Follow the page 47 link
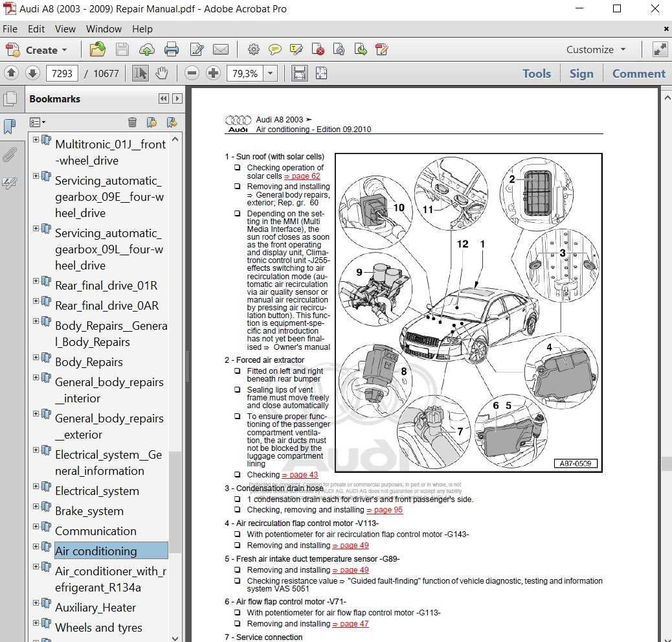 coord(351,624)
